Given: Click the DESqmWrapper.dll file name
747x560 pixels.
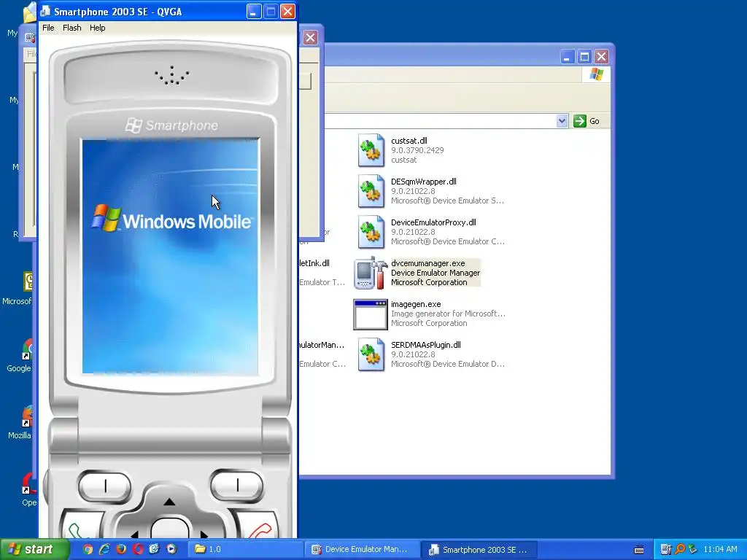Looking at the screenshot, I should coord(424,182).
